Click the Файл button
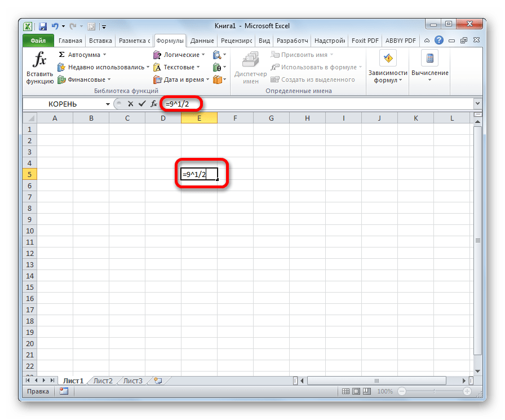The height and width of the screenshot is (420, 505). pos(38,41)
